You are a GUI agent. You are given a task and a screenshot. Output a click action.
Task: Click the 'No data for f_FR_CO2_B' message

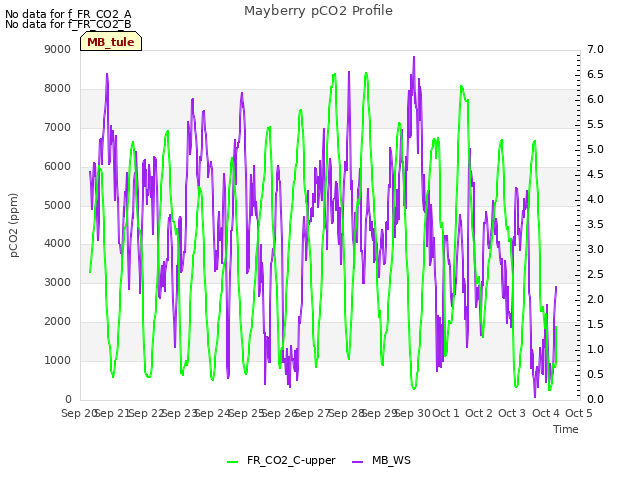click(68, 24)
